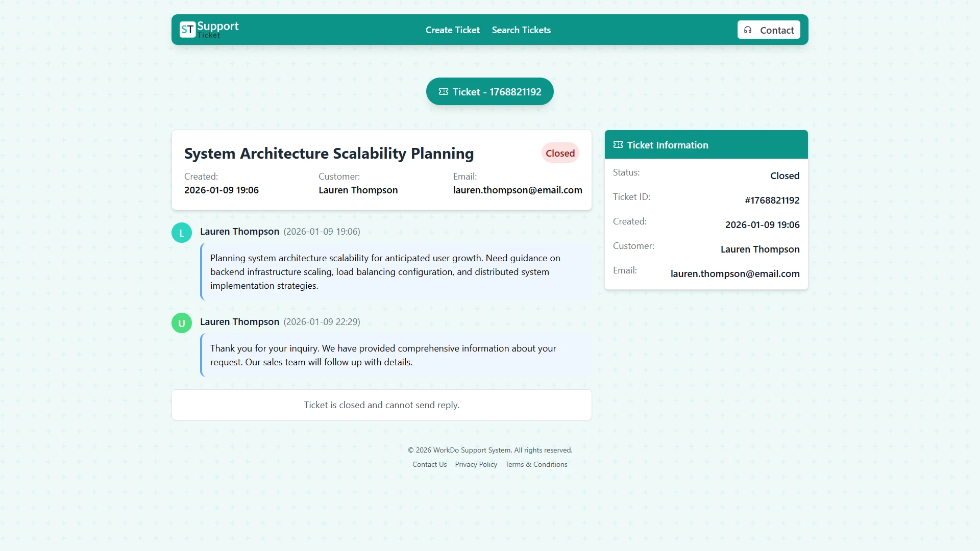The height and width of the screenshot is (551, 980).
Task: Open the Create Ticket page
Action: 453,30
